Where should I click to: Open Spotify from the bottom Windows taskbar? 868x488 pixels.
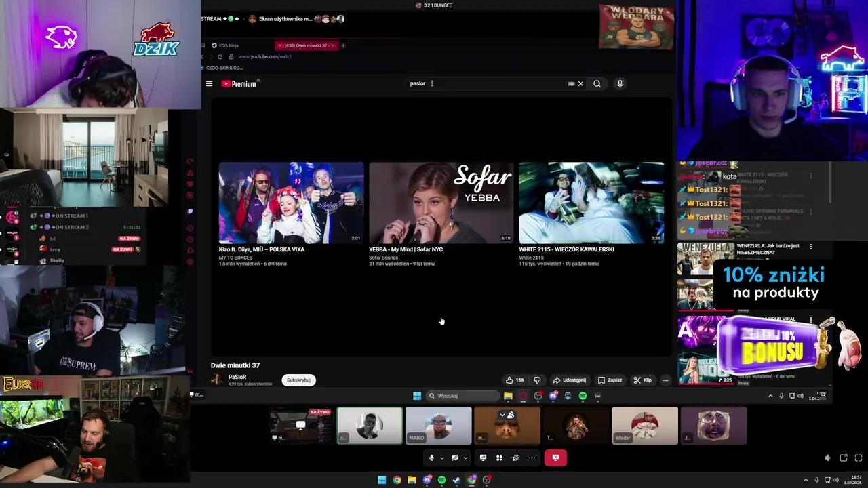coord(441,480)
